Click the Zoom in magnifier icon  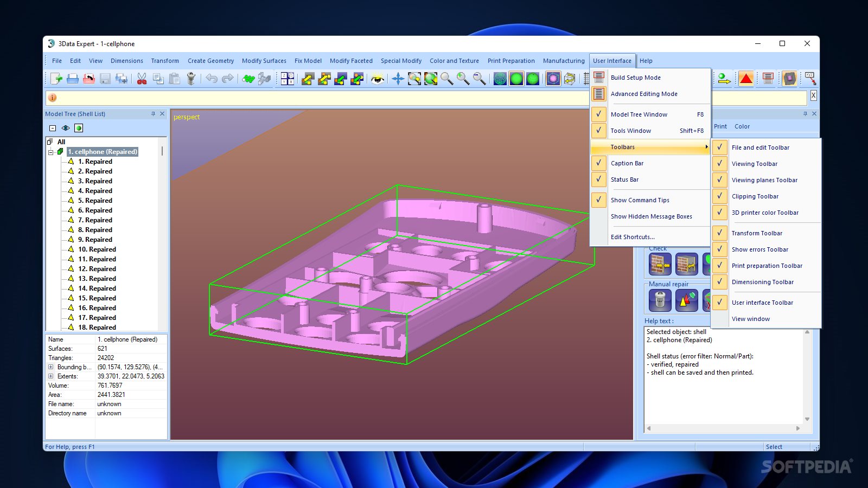point(463,79)
